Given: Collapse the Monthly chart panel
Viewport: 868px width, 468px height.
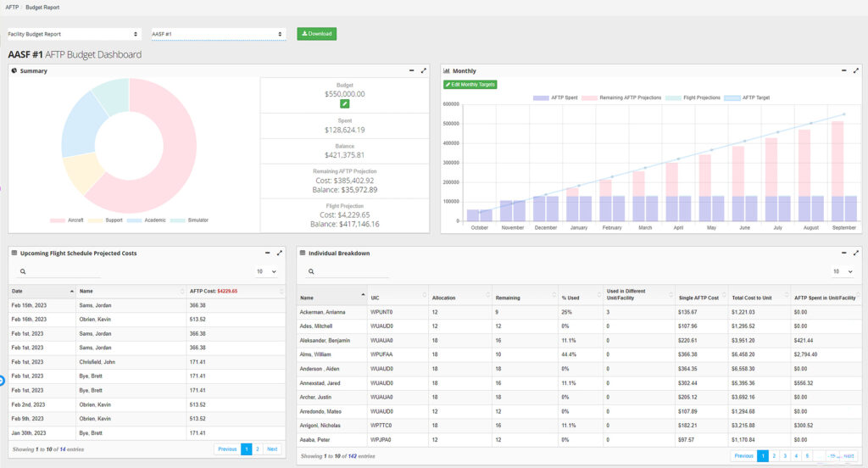Looking at the screenshot, I should point(843,70).
